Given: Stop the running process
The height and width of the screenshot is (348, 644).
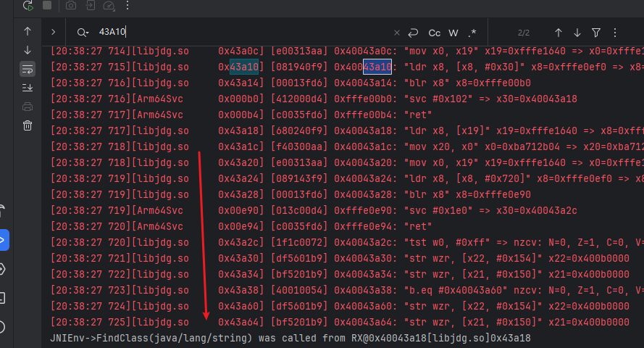Looking at the screenshot, I should [47, 6].
